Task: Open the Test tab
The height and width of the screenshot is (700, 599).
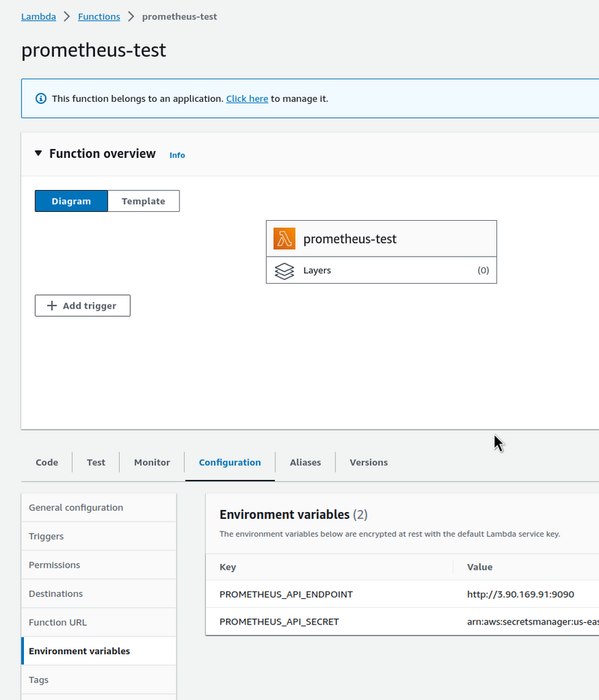Action: 96,463
